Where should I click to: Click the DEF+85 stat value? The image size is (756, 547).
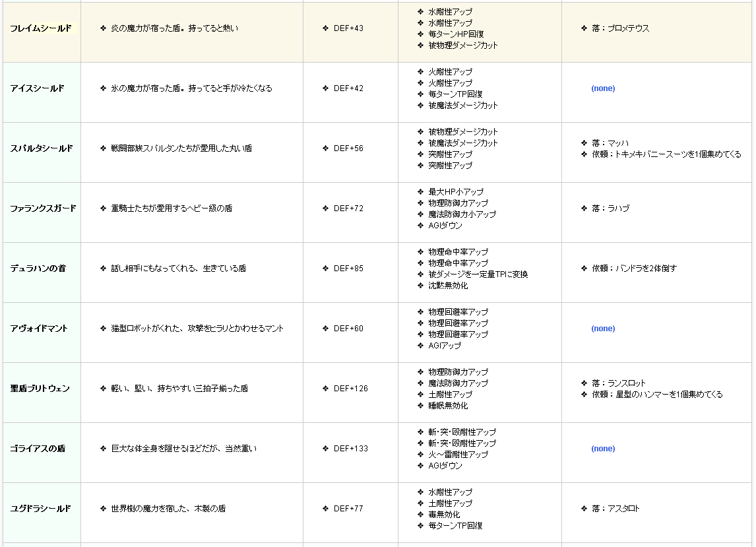point(348,269)
